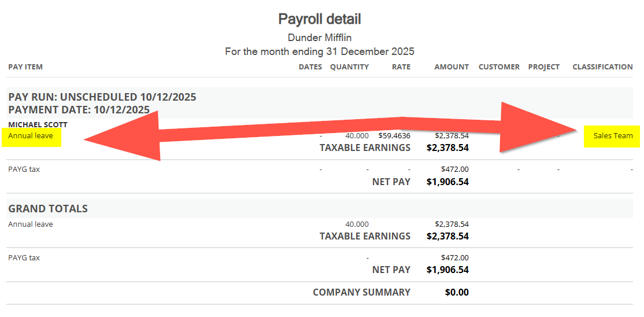Click the COMPANY SUMMARY label
Viewport: 644px width, 317px height.
click(361, 292)
